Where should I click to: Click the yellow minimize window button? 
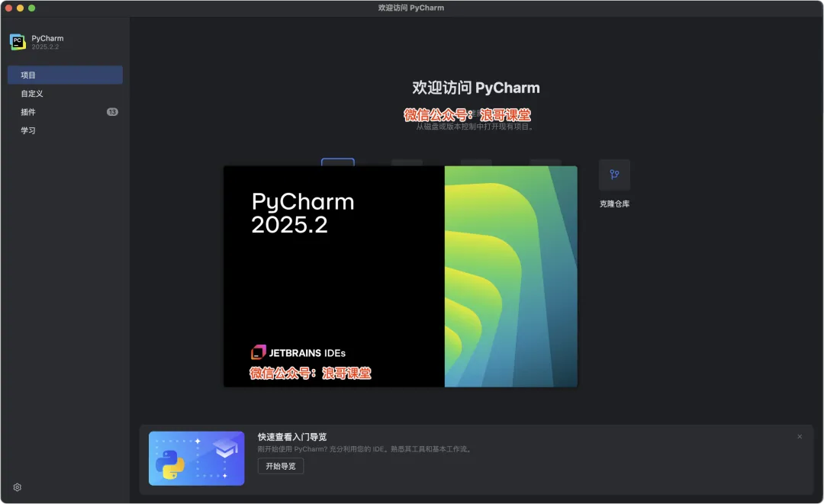tap(20, 8)
